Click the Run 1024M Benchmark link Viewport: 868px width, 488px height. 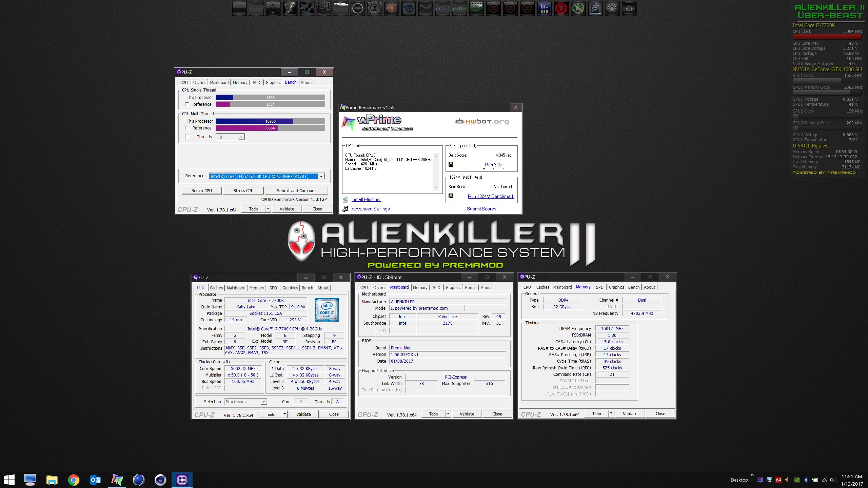(491, 196)
